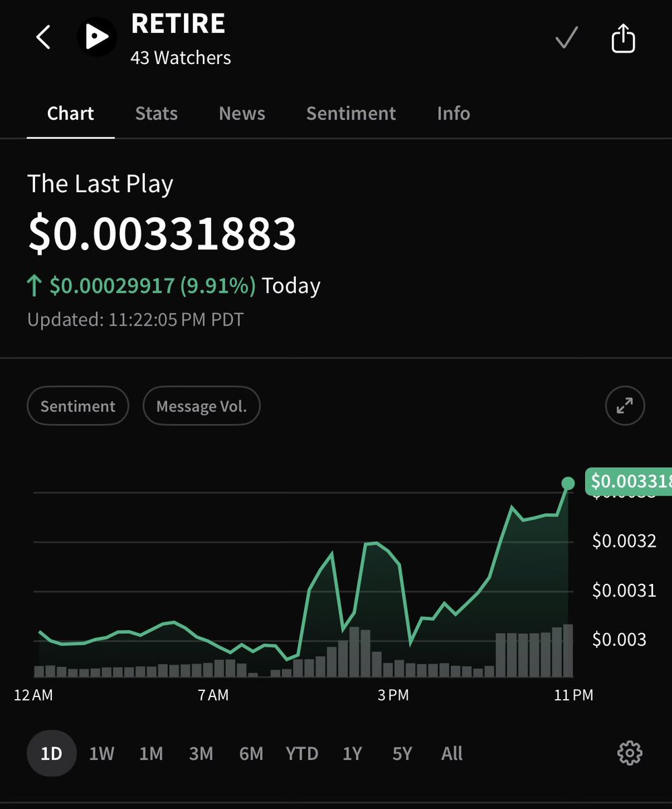672x809 pixels.
Task: Switch to the Chart tab
Action: 71,113
